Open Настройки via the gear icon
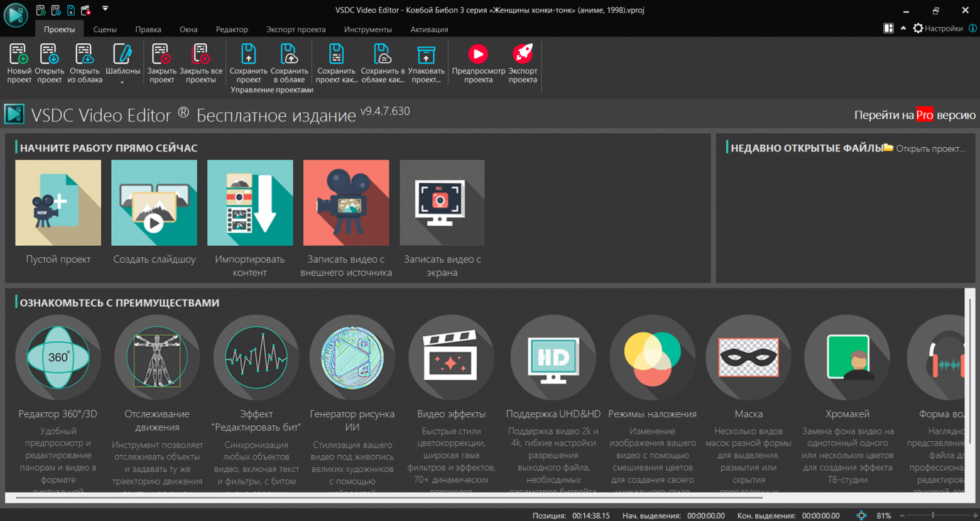Screen dimensions: 980x521 [x=918, y=28]
